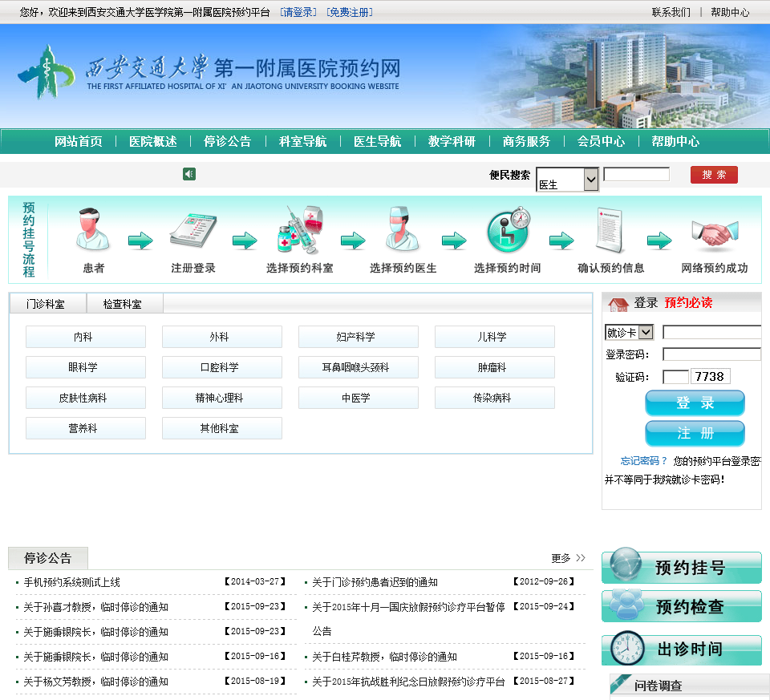Switch to the 检查科室 tab
770x700 pixels.
(125, 303)
